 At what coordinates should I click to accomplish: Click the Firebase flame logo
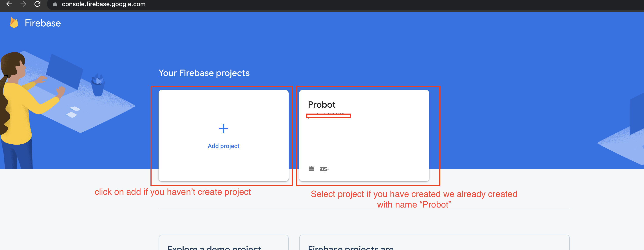tap(14, 23)
